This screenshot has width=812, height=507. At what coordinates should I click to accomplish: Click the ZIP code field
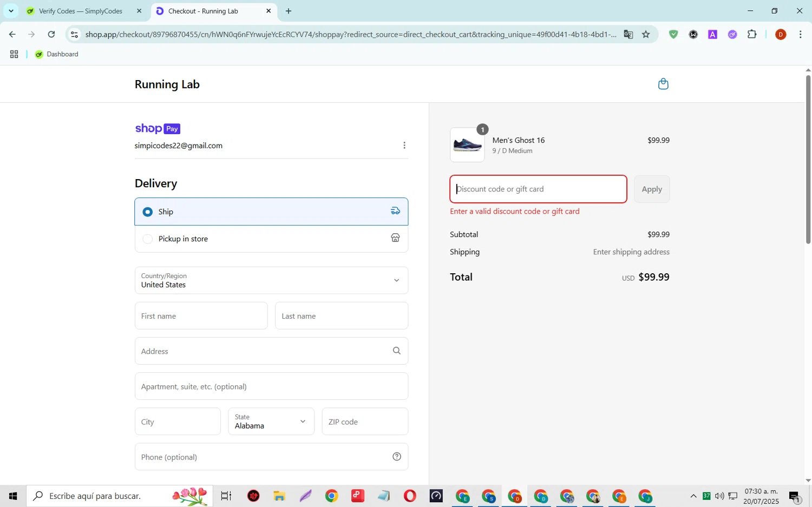[x=365, y=422]
